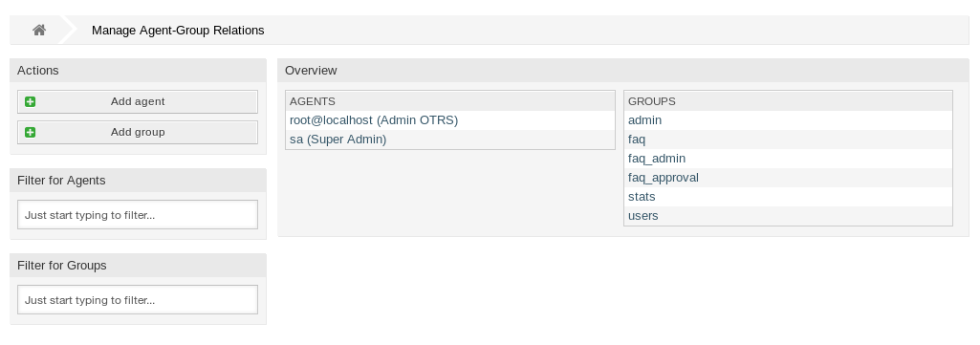Go to the home breadcrumb icon
980x345 pixels.
pyautogui.click(x=39, y=30)
